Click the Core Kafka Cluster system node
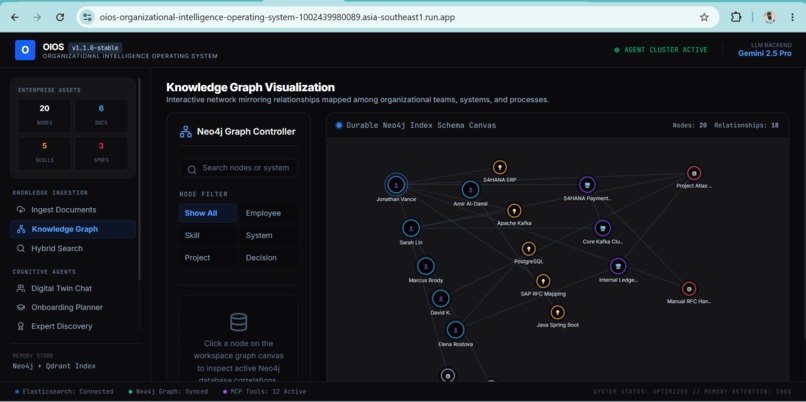The height and width of the screenshot is (402, 806). point(602,228)
